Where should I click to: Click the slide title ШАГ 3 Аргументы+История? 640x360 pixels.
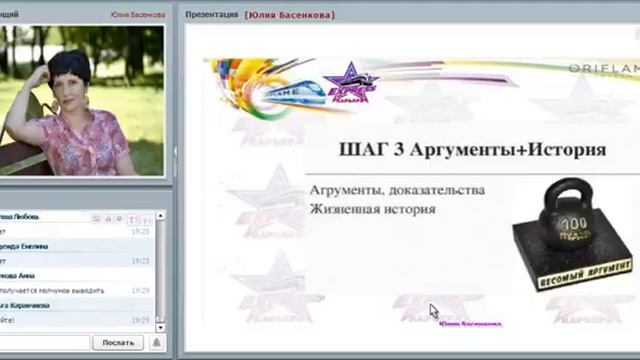tap(472, 149)
